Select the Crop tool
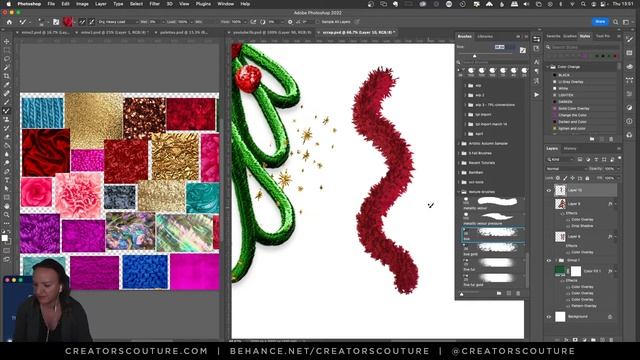Image resolution: width=640 pixels, height=360 pixels. click(x=7, y=76)
